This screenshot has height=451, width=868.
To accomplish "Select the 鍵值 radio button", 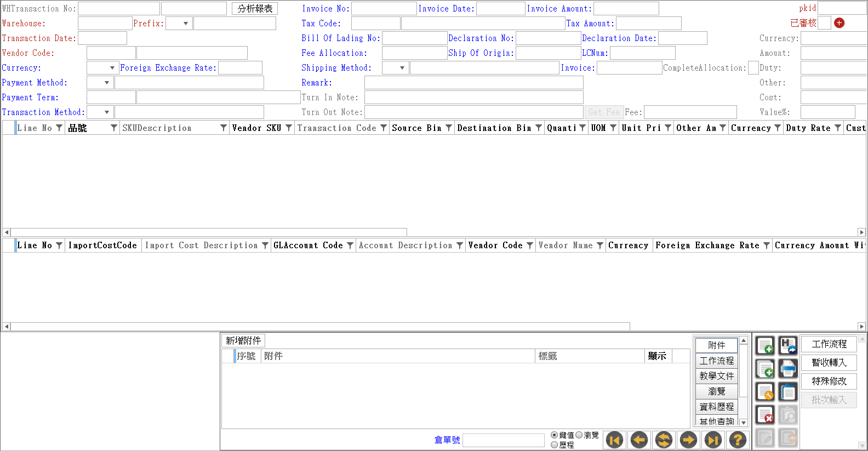I will [x=554, y=435].
